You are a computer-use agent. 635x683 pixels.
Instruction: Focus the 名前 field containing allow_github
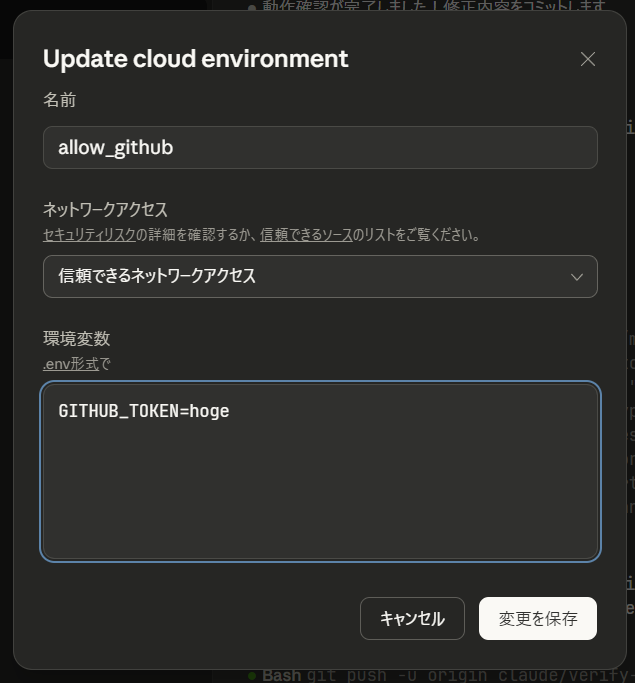pyautogui.click(x=320, y=148)
